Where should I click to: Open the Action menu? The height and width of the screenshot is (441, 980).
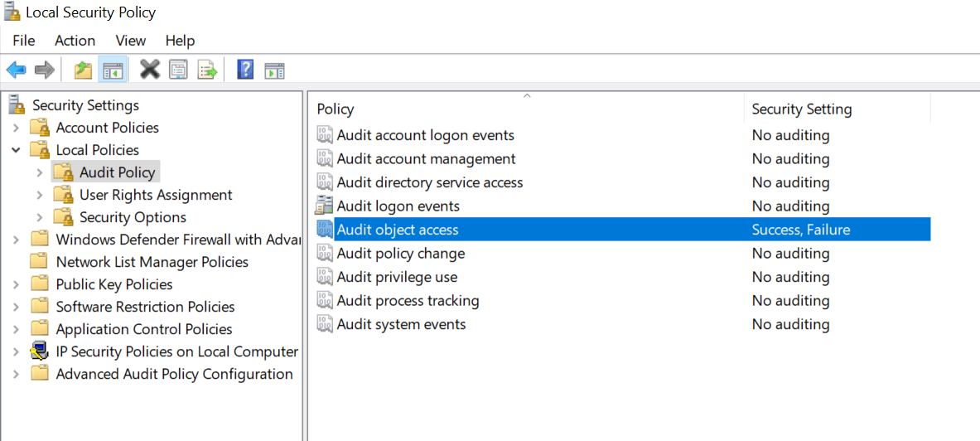tap(75, 41)
